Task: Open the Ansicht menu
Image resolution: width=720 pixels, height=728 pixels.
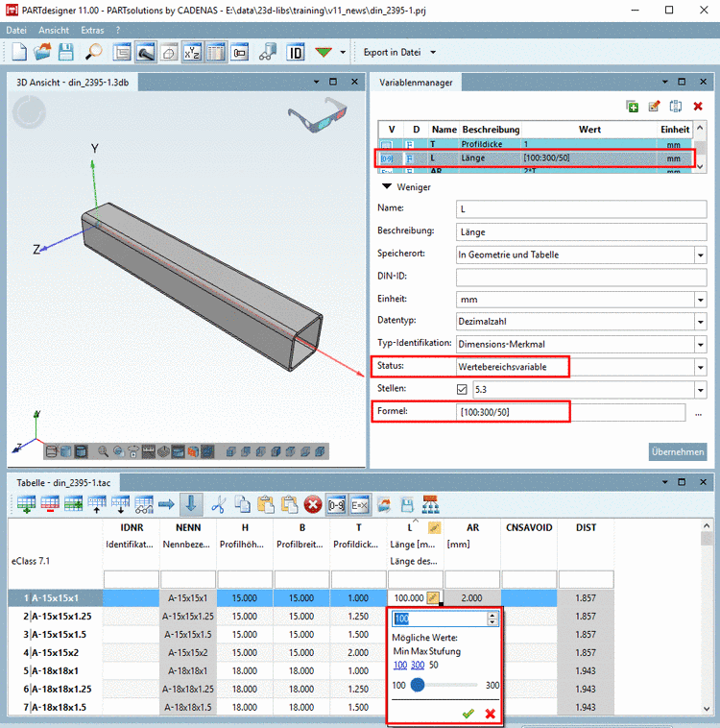Action: (x=54, y=30)
